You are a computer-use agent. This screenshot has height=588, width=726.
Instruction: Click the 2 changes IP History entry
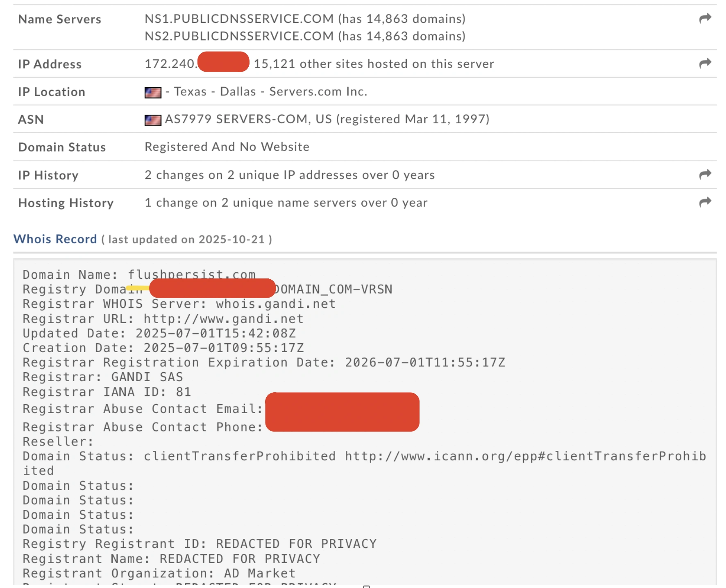coord(289,174)
